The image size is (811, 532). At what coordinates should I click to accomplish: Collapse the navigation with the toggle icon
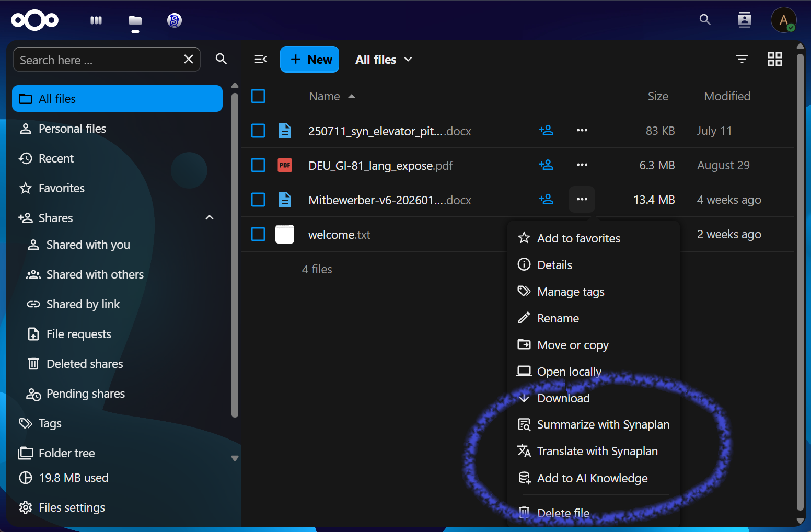tap(261, 60)
